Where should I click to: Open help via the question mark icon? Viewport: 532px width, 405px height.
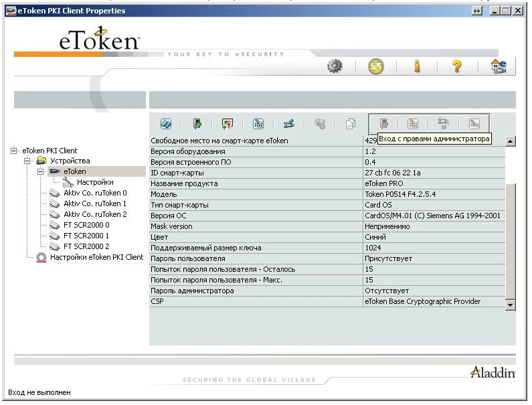coord(457,66)
